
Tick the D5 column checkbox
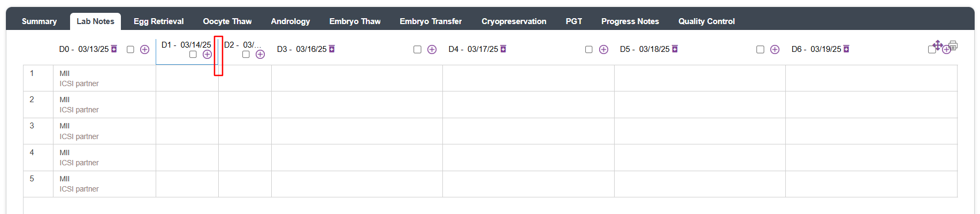tap(760, 50)
